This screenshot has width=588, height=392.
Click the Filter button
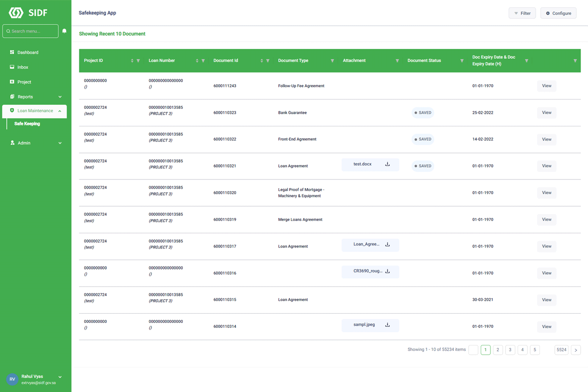click(x=522, y=13)
